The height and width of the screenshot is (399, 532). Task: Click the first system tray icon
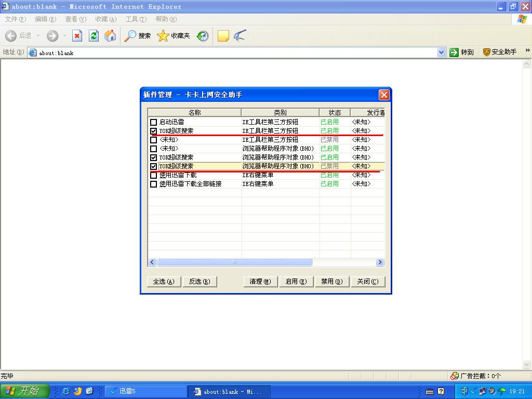464,392
